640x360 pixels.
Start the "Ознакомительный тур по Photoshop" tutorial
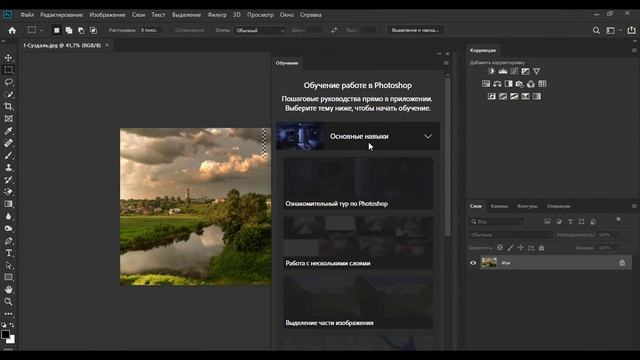(358, 183)
